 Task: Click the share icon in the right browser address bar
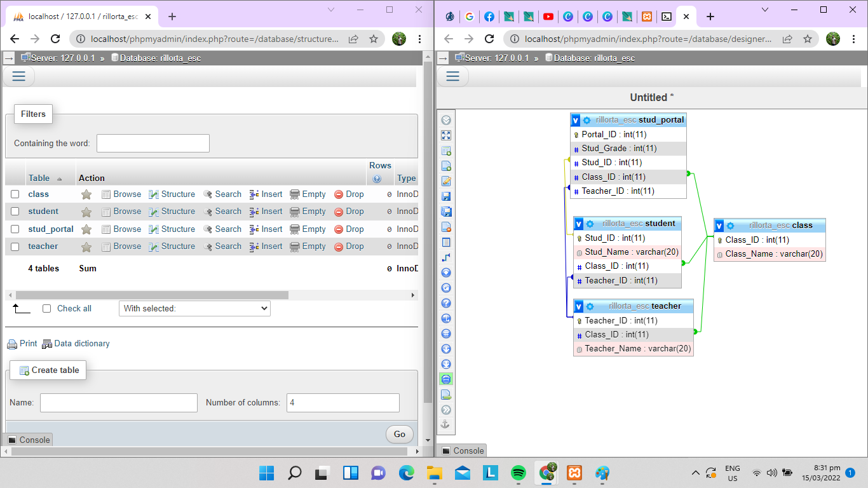[x=787, y=39]
